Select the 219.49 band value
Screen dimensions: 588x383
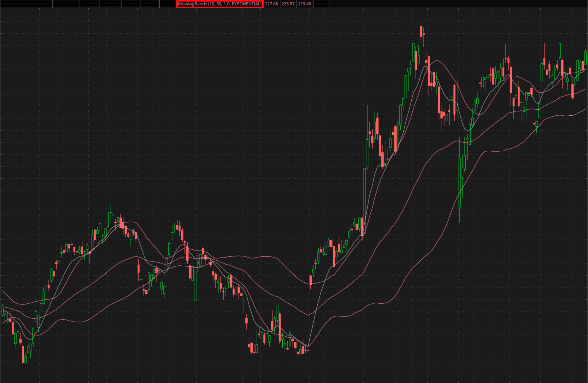click(305, 4)
